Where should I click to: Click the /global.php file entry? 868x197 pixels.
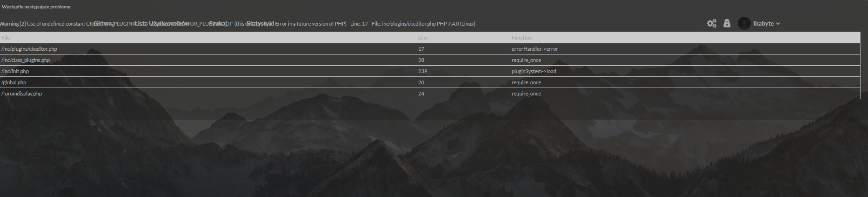(x=14, y=82)
